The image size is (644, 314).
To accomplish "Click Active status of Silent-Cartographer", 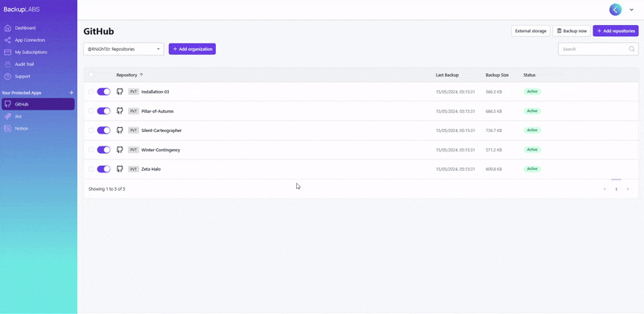I will 532,130.
